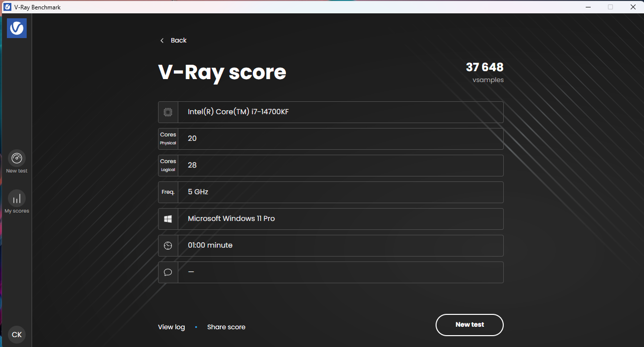The width and height of the screenshot is (644, 347).
Task: Click the 01:00 minute duration text
Action: [x=210, y=245]
